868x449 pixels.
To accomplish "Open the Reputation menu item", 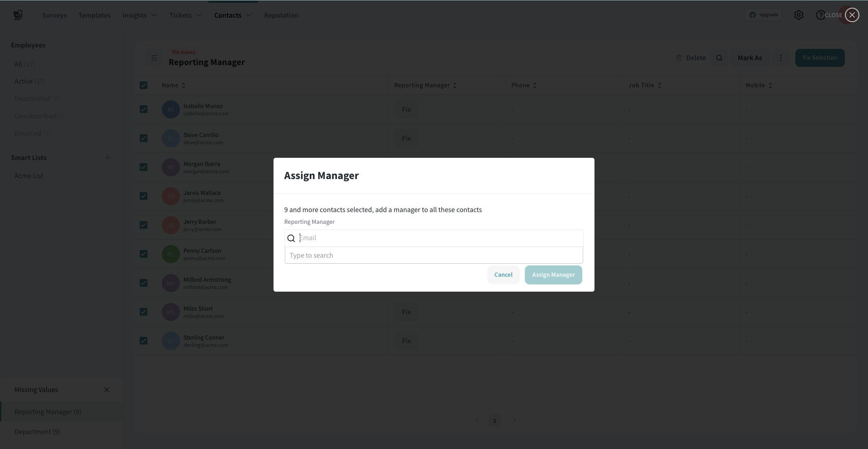I will point(281,15).
